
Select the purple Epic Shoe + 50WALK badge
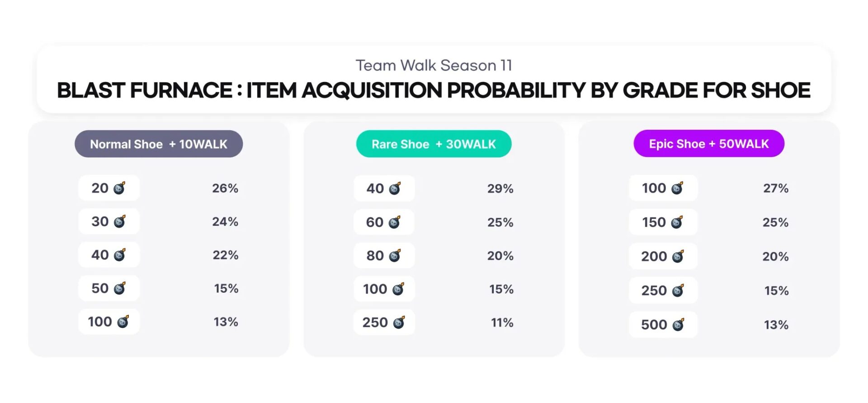[709, 143]
